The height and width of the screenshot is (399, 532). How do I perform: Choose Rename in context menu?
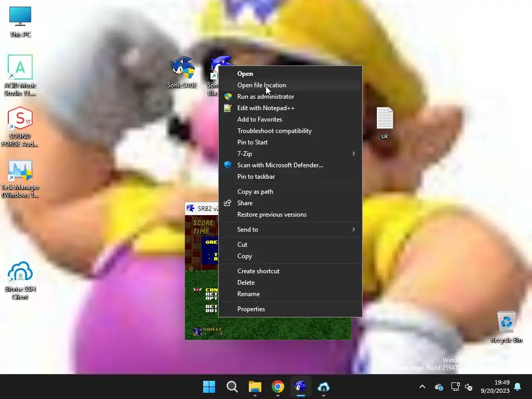point(290,294)
